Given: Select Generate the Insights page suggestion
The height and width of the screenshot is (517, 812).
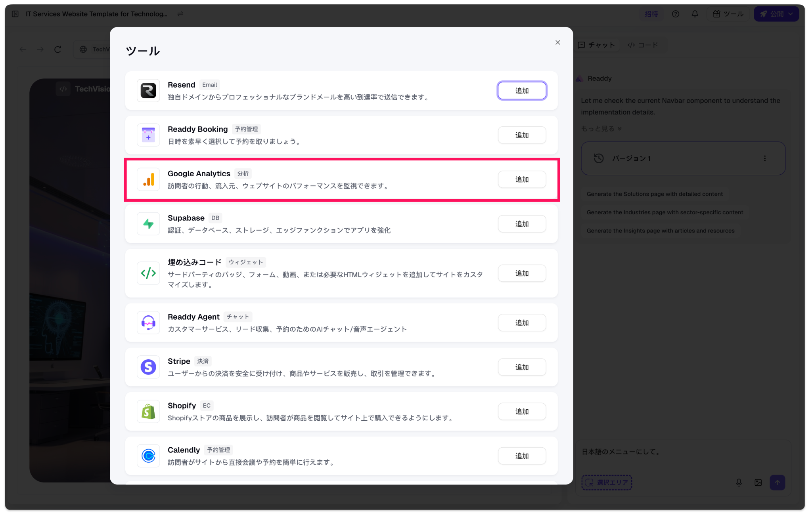Looking at the screenshot, I should (x=661, y=231).
